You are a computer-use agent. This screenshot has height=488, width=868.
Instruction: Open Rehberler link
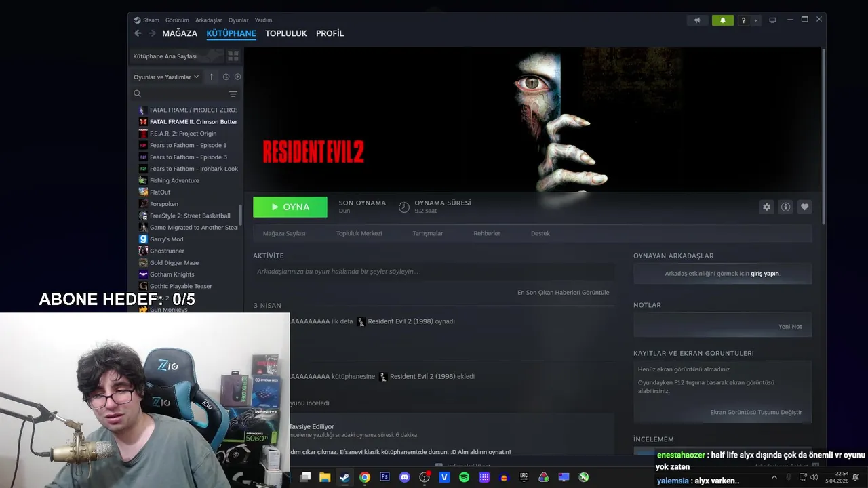point(487,233)
